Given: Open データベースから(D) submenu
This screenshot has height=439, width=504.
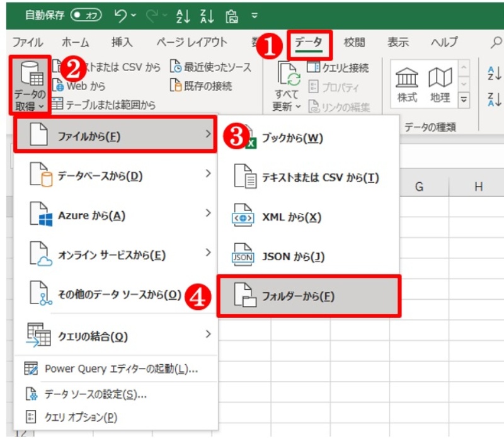Looking at the screenshot, I should coord(116,175).
